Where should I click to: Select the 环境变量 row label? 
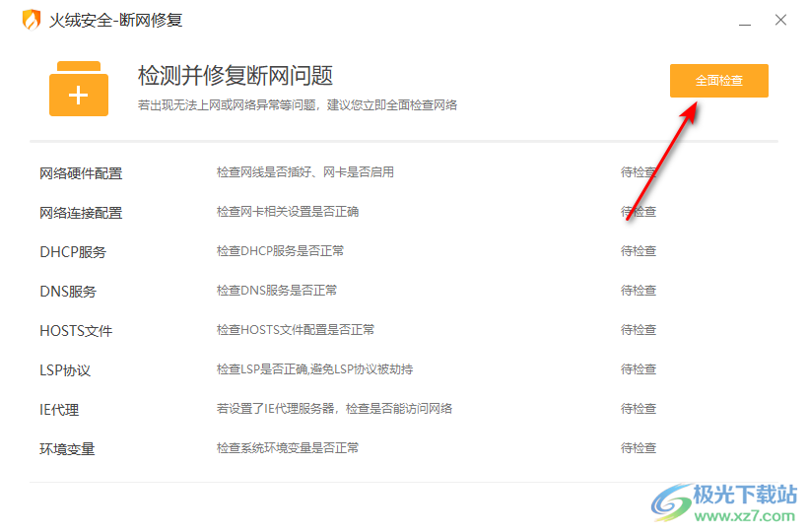pyautogui.click(x=67, y=448)
